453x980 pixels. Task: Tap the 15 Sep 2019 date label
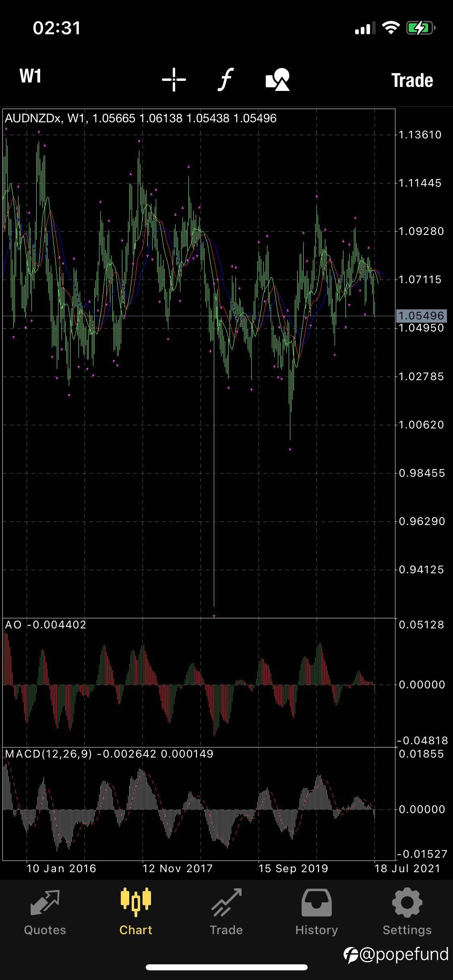293,869
